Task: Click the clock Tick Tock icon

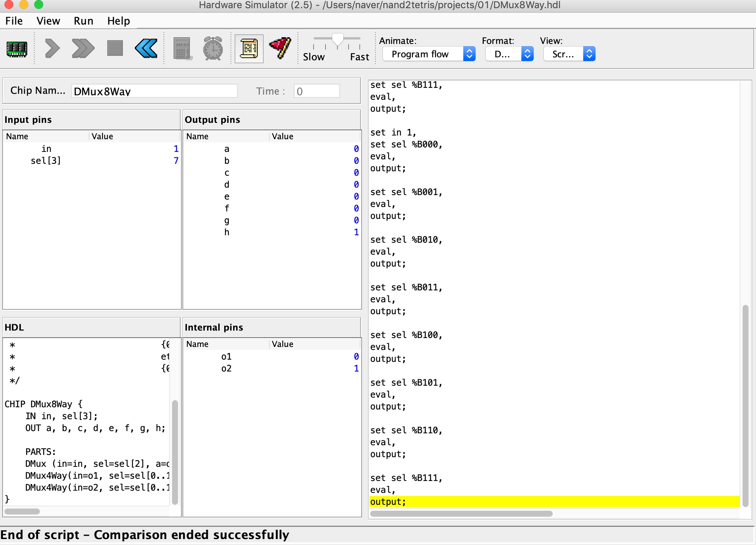Action: 213,48
